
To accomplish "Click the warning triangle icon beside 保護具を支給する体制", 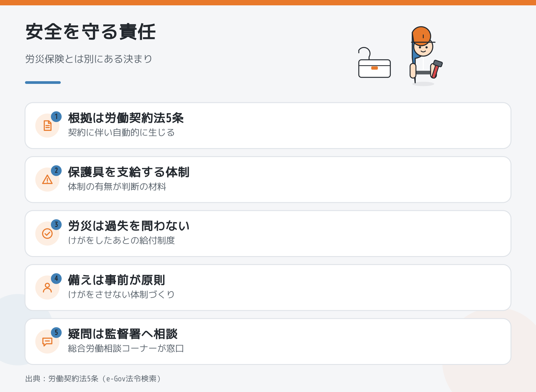I will (x=47, y=180).
